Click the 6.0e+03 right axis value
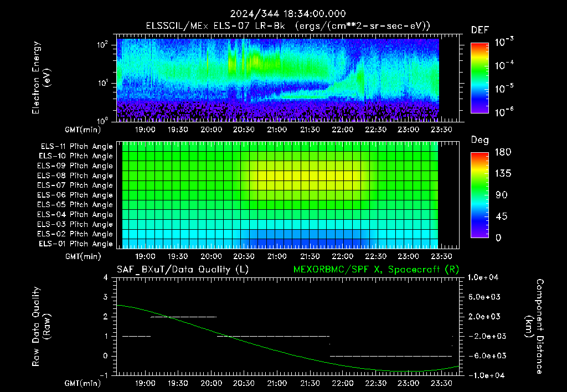The width and height of the screenshot is (567, 392). pos(484,297)
